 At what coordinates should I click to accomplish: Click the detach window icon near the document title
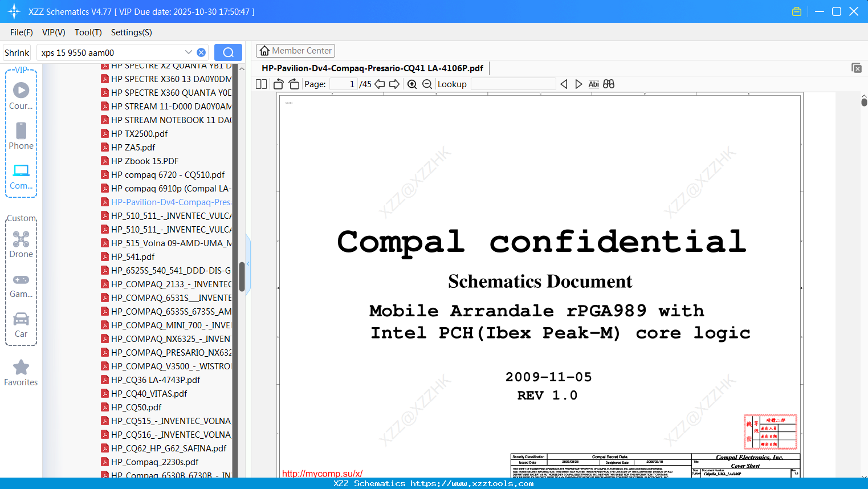coord(857,68)
